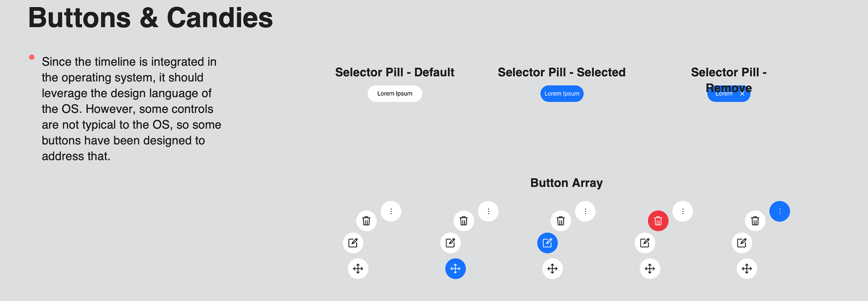868x301 pixels.
Task: Click edit icon in the last button array
Action: click(x=742, y=243)
